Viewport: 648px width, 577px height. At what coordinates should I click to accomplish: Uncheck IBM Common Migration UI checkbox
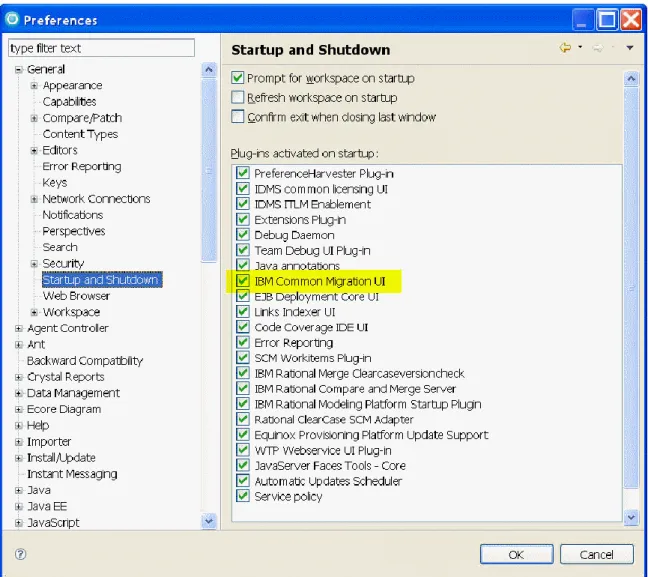[243, 281]
